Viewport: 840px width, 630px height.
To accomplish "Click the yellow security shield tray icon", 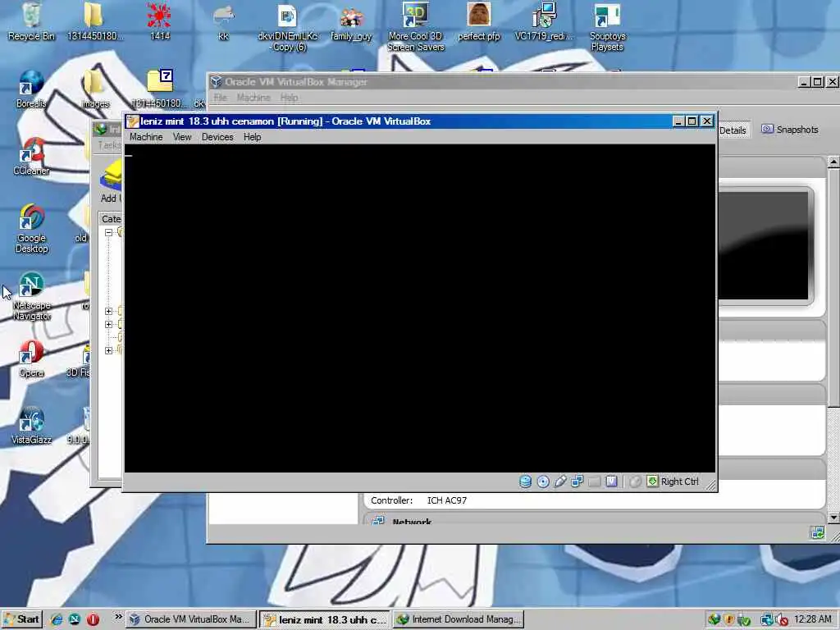I will (728, 620).
